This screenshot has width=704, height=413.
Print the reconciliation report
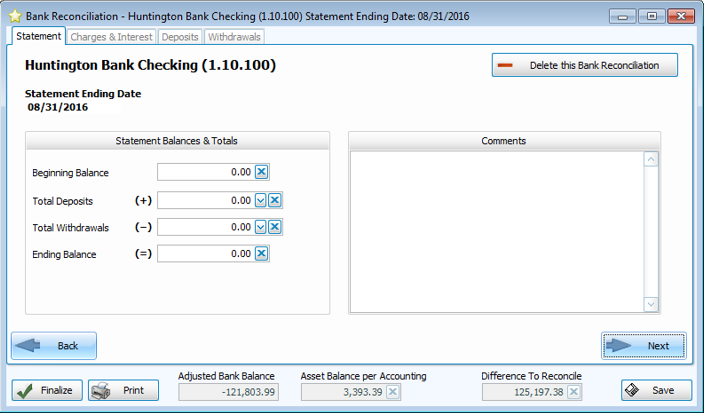[123, 390]
